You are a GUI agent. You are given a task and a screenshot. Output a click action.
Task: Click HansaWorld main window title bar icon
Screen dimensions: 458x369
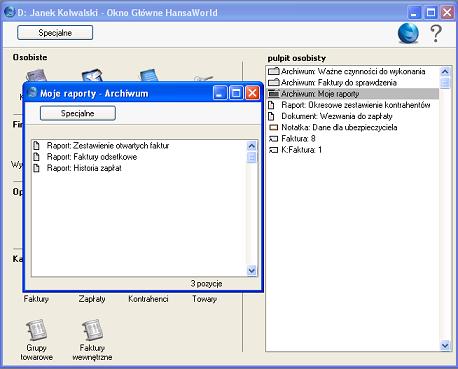coord(10,12)
